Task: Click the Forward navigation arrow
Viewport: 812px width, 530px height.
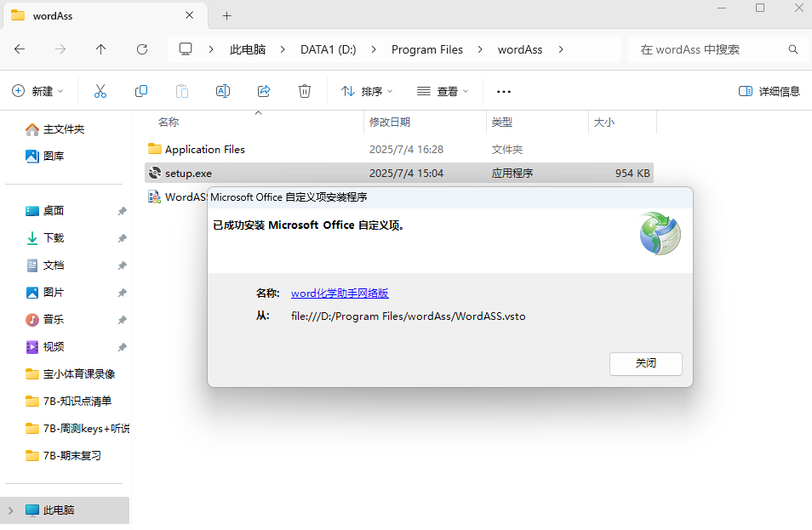Action: (60, 49)
